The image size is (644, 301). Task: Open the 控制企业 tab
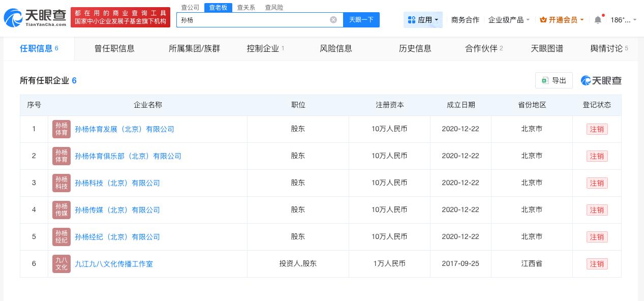coord(265,49)
